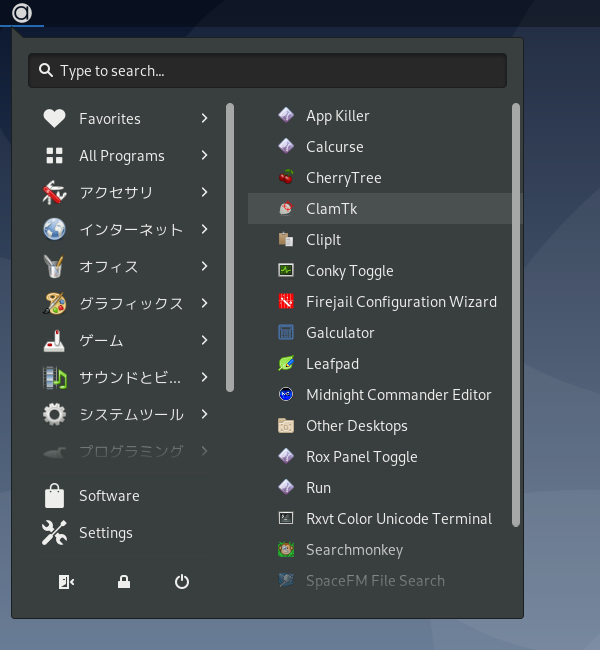Expand the アクセサリ chevron arrow

[x=204, y=192]
